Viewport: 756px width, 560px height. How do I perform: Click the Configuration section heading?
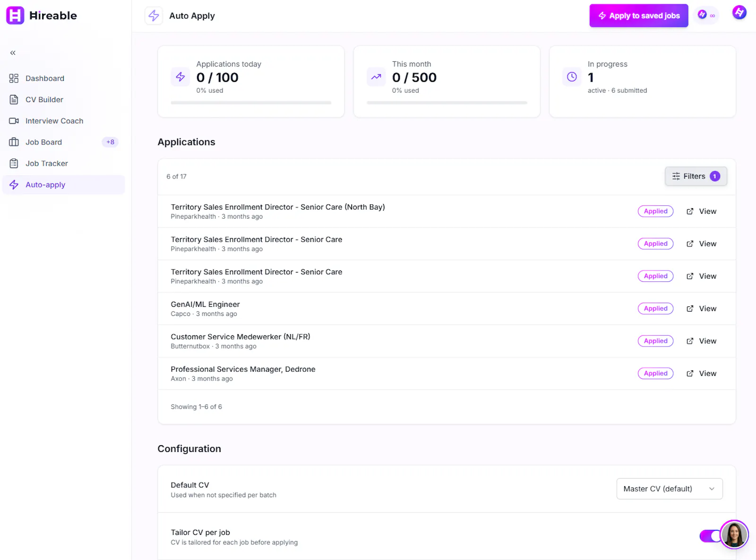189,449
